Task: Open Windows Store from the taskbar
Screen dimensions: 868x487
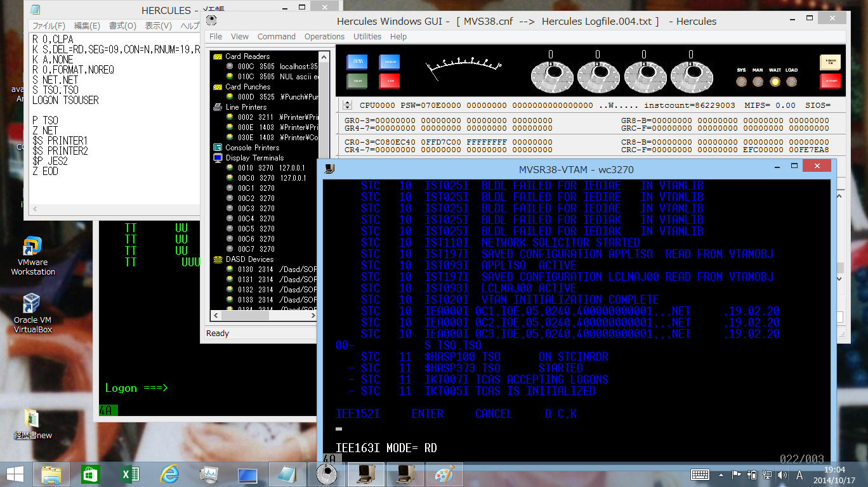Action: (91, 474)
